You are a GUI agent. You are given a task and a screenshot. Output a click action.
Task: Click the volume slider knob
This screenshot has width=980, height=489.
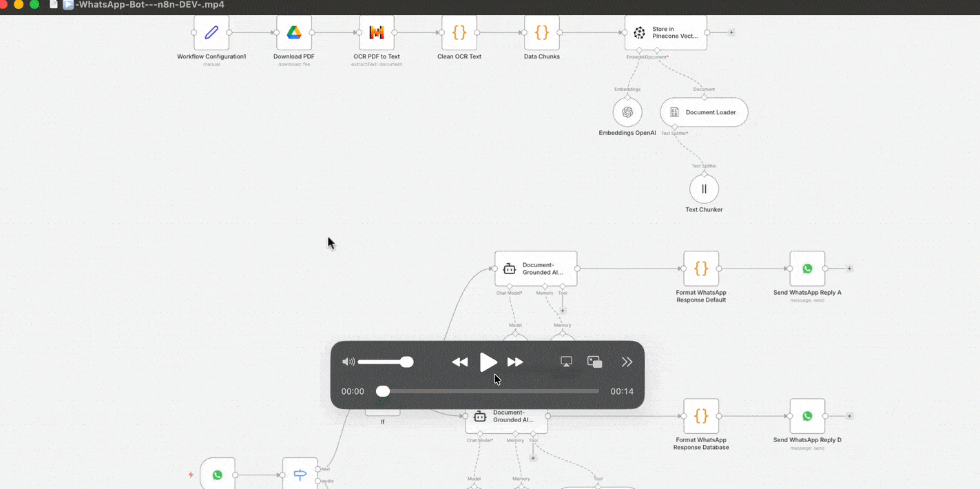click(407, 362)
